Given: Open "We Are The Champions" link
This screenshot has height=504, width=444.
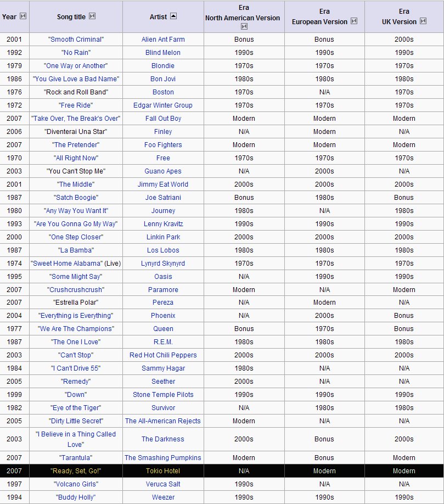Looking at the screenshot, I should [76, 329].
